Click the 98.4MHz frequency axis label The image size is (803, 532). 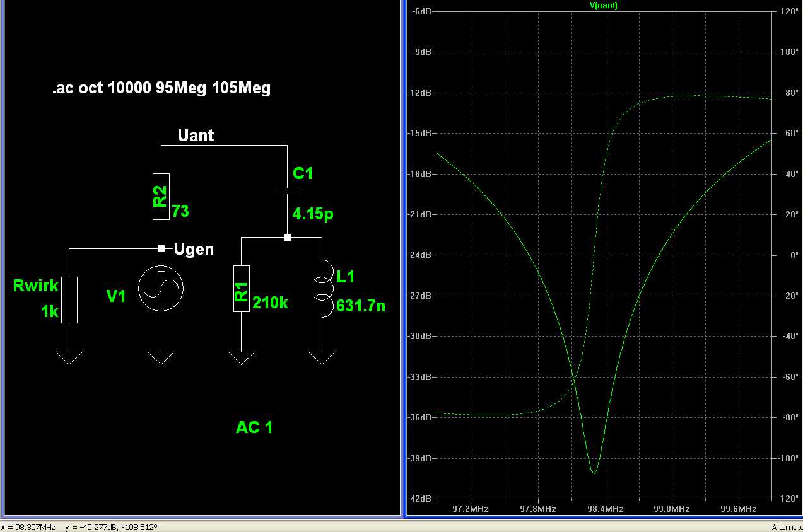click(606, 509)
